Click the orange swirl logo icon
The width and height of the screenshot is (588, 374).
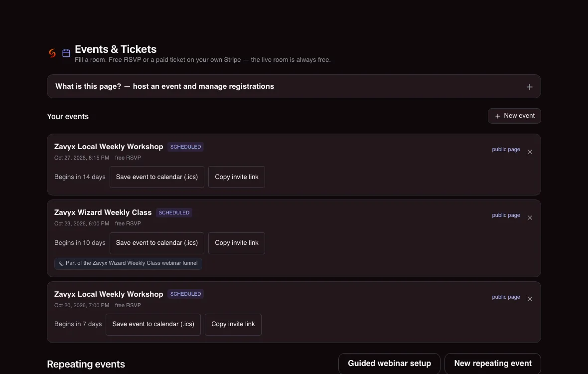(x=52, y=53)
